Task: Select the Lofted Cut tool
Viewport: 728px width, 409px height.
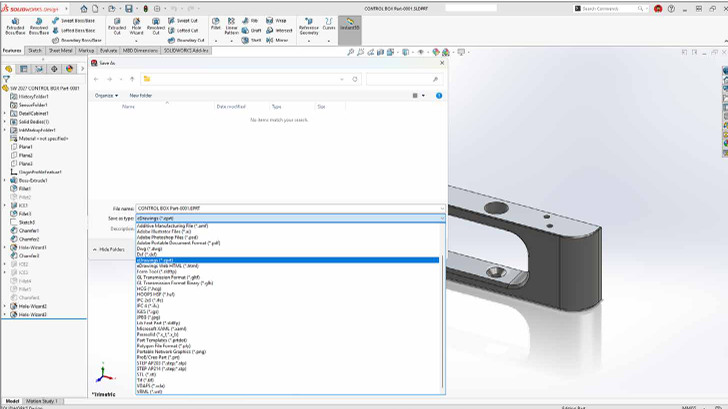Action: tap(183, 30)
